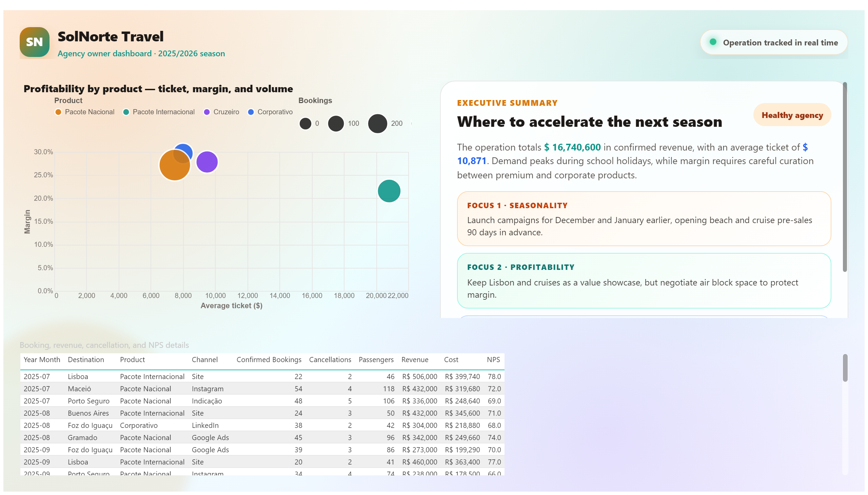Select the teal Pacote Internacional bubble

pyautogui.click(x=389, y=191)
